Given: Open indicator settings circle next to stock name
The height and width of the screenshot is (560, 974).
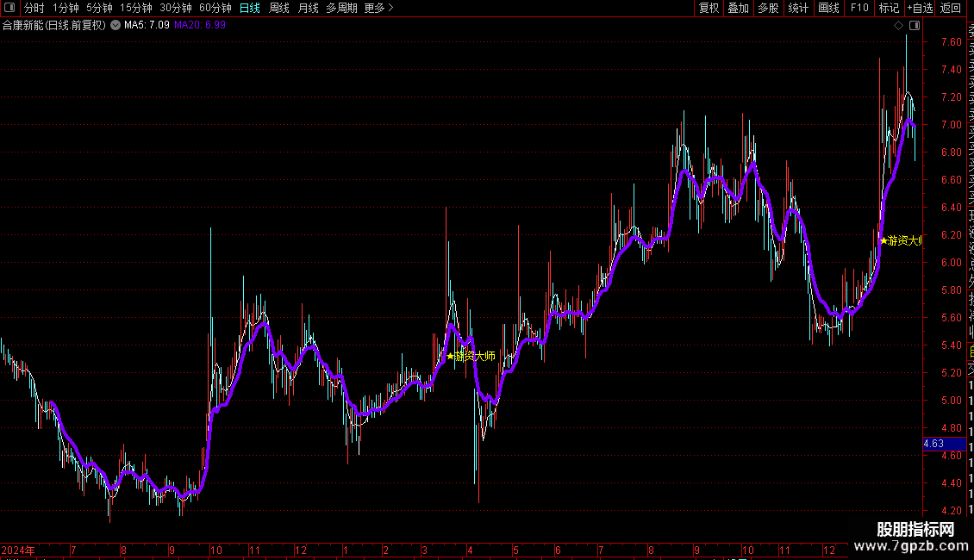Looking at the screenshot, I should coord(116,25).
